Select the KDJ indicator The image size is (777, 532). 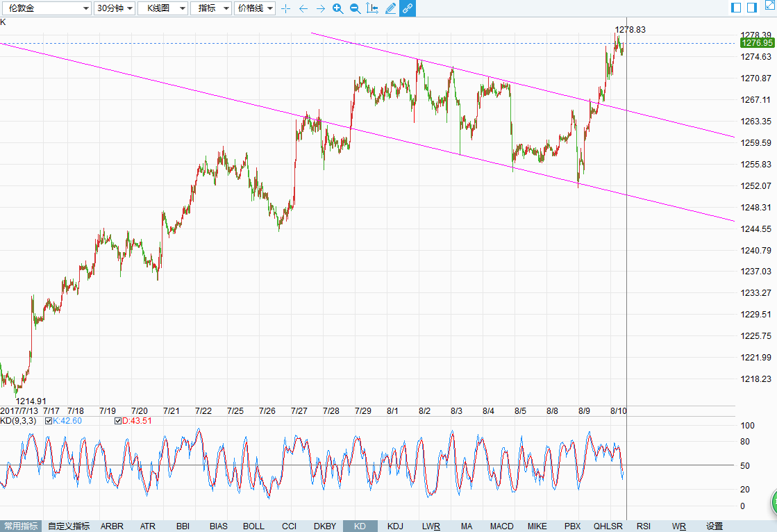click(395, 526)
